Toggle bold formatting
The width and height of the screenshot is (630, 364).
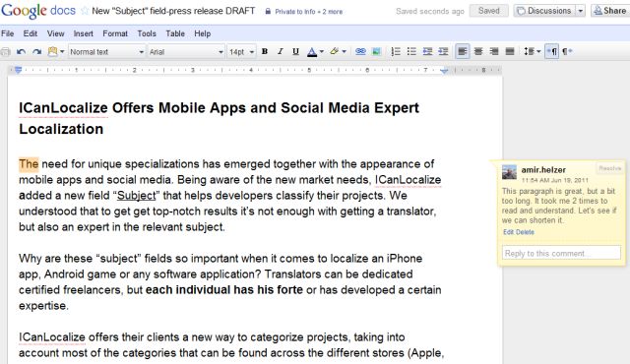[265, 51]
